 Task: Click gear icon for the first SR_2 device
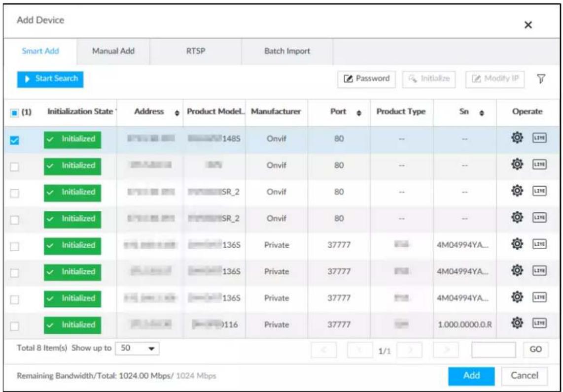517,191
